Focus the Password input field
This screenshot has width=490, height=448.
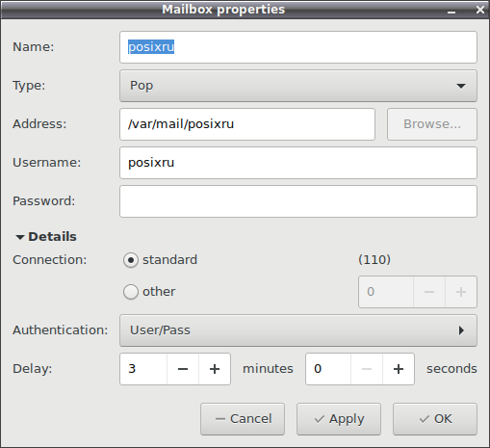298,201
